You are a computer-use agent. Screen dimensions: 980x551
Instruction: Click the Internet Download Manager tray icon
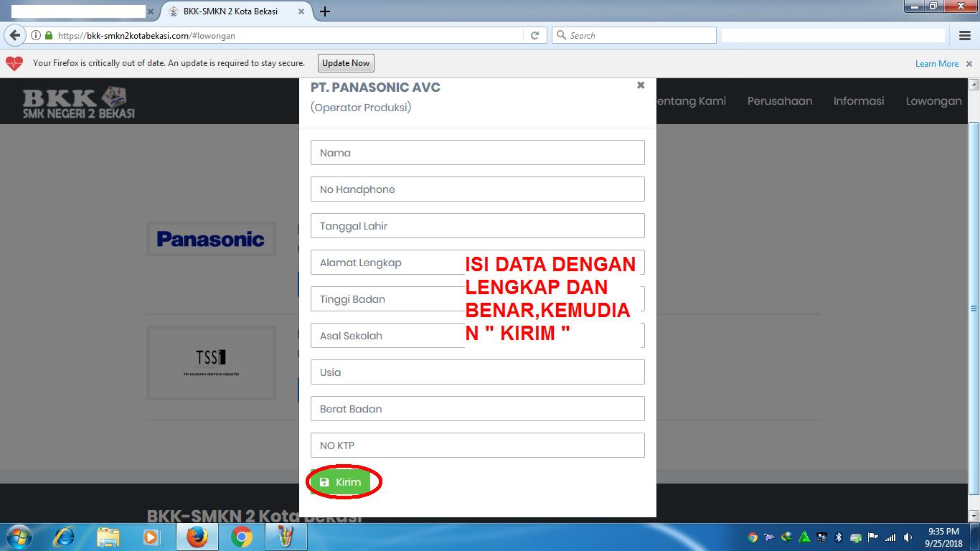pyautogui.click(x=787, y=537)
